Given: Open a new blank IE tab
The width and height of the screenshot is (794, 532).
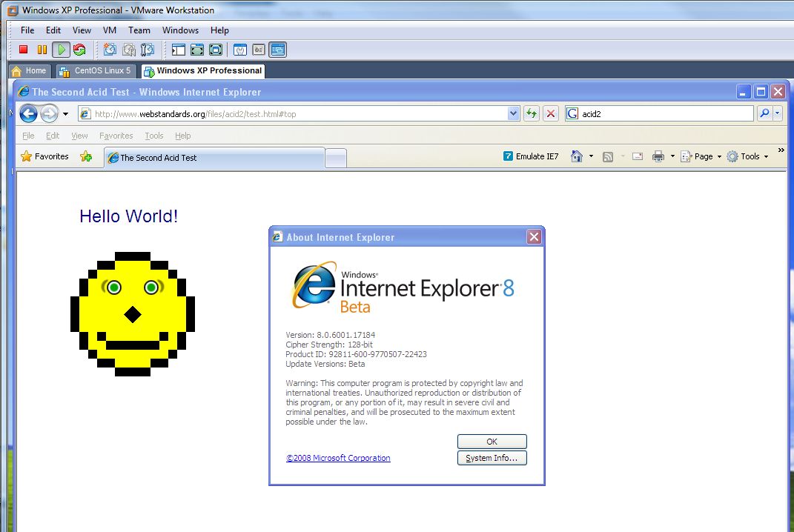Looking at the screenshot, I should point(336,159).
